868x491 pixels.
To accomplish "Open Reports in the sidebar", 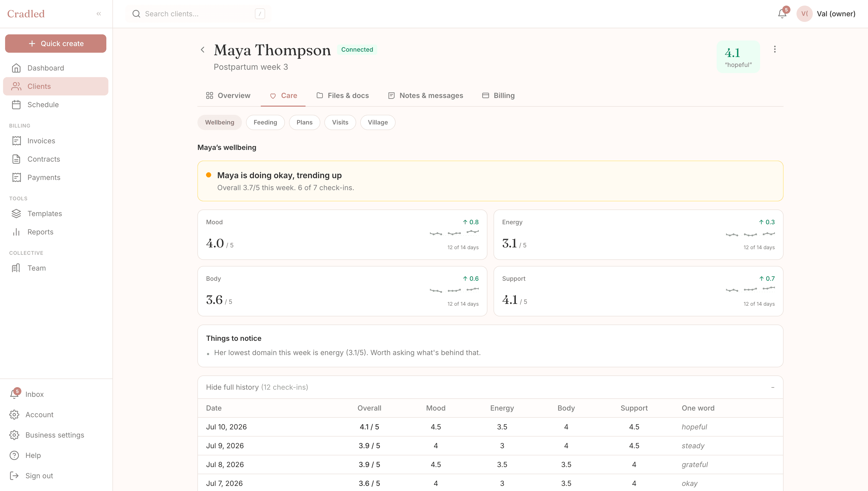I will pyautogui.click(x=56, y=232).
